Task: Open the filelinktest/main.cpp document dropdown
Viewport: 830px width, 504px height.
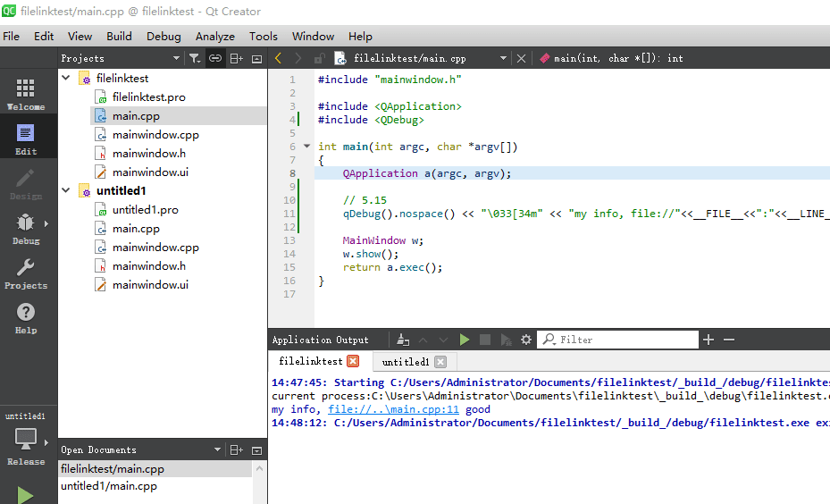Action: 503,58
